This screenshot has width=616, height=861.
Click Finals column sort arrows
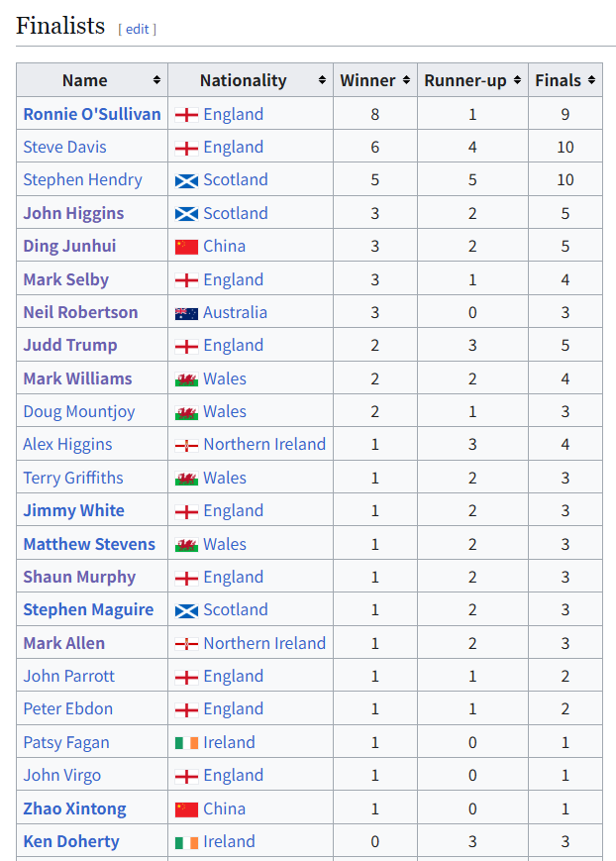click(592, 80)
